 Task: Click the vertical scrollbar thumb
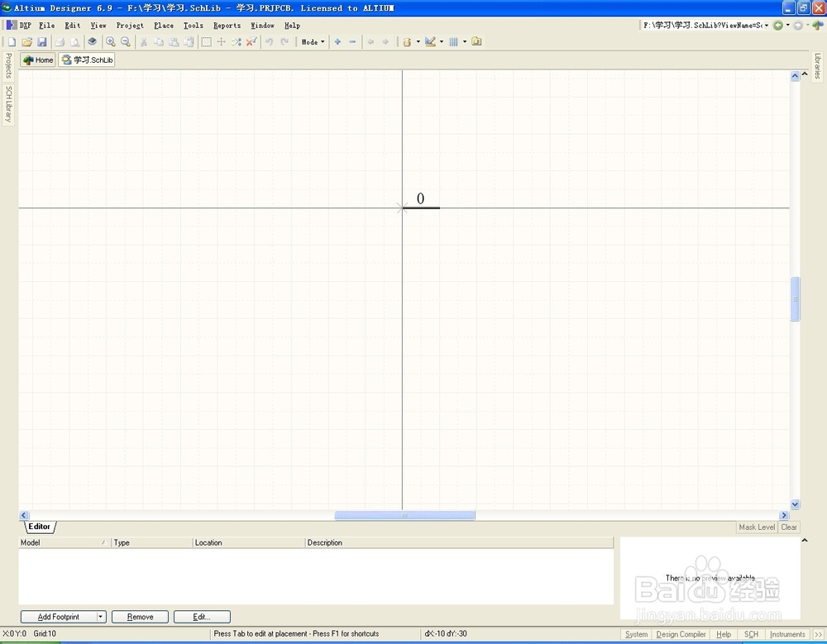pos(795,298)
